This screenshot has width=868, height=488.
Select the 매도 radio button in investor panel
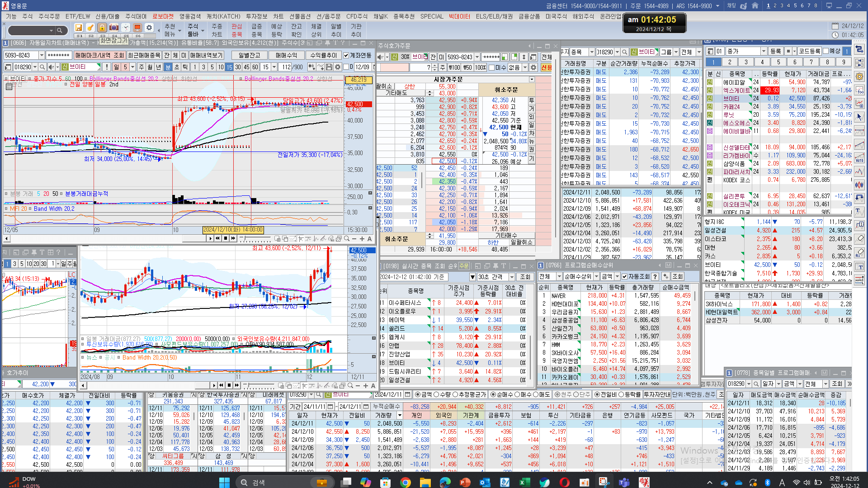click(x=536, y=394)
